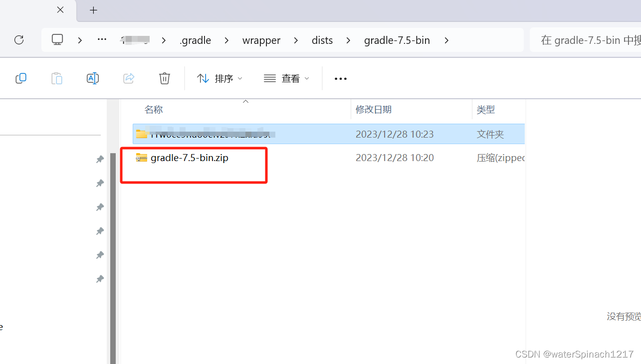
Task: Expand chevron between dists and gradle-7.5-bin
Action: [348, 40]
